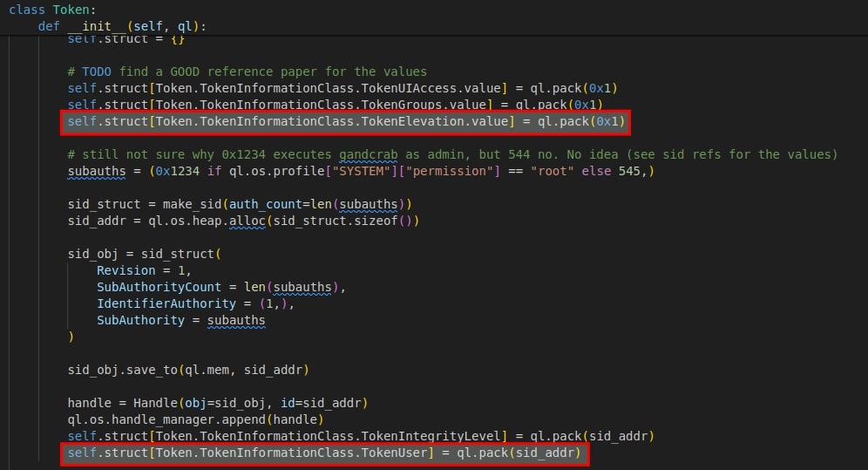Click the TokenElevation.value struct line
This screenshot has height=470, width=868.
pos(346,121)
